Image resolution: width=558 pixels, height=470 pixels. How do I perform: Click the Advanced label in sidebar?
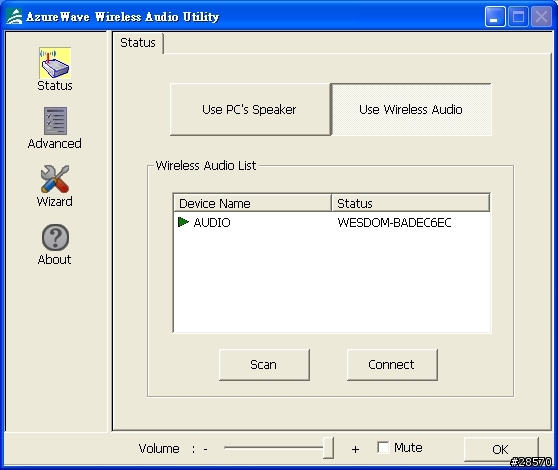54,143
